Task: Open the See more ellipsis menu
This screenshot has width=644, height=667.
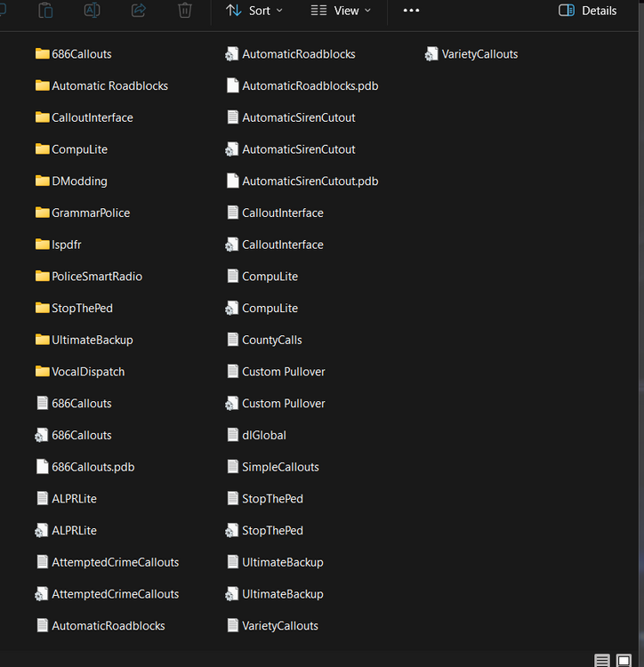Action: tap(411, 10)
